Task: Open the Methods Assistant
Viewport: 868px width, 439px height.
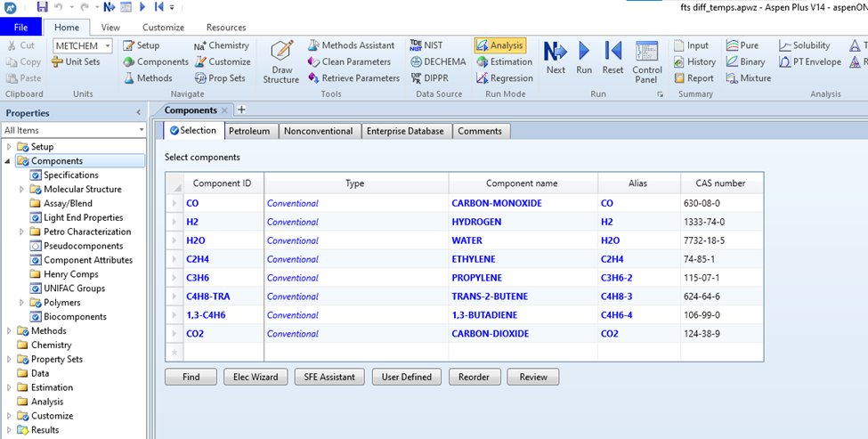Action: click(x=352, y=45)
